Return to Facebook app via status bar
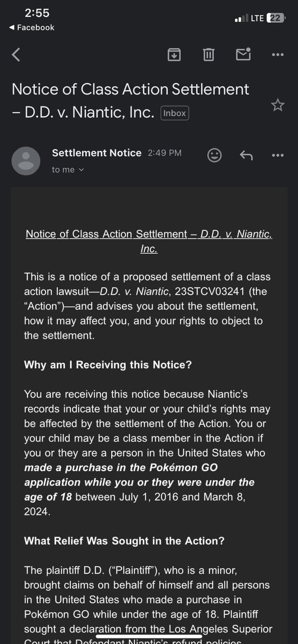 (x=32, y=28)
